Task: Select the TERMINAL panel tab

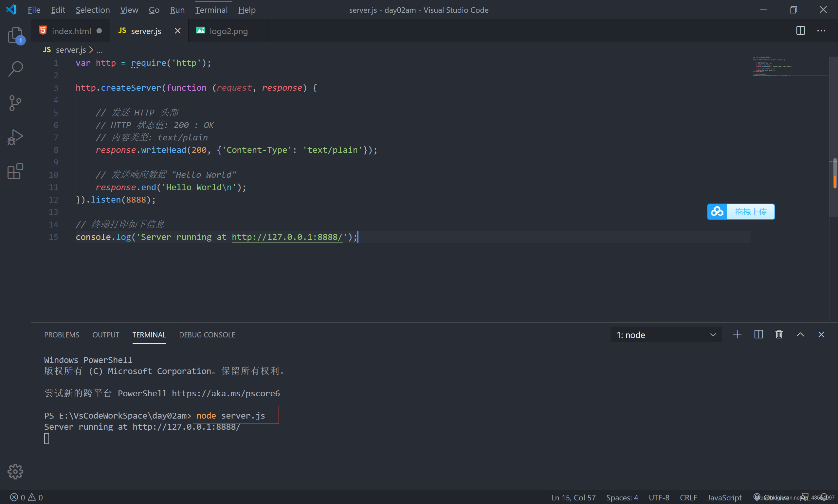Action: (149, 335)
